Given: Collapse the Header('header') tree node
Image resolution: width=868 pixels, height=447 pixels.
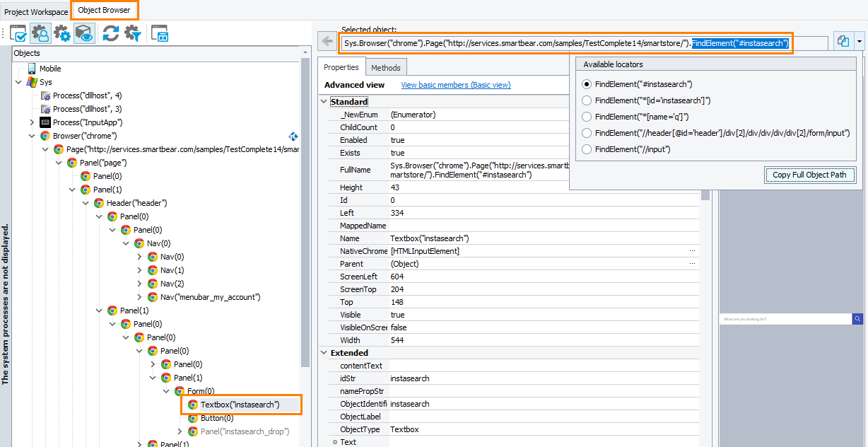Looking at the screenshot, I should (87, 202).
